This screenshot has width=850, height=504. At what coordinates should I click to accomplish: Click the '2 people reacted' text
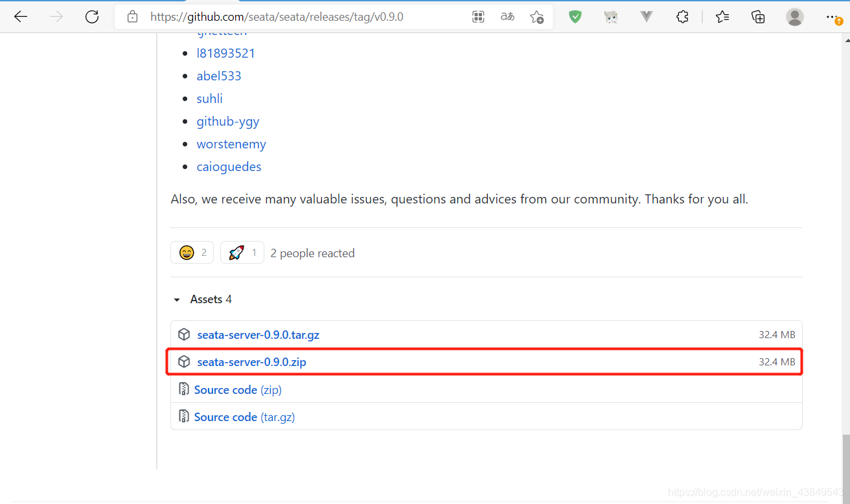click(x=312, y=253)
